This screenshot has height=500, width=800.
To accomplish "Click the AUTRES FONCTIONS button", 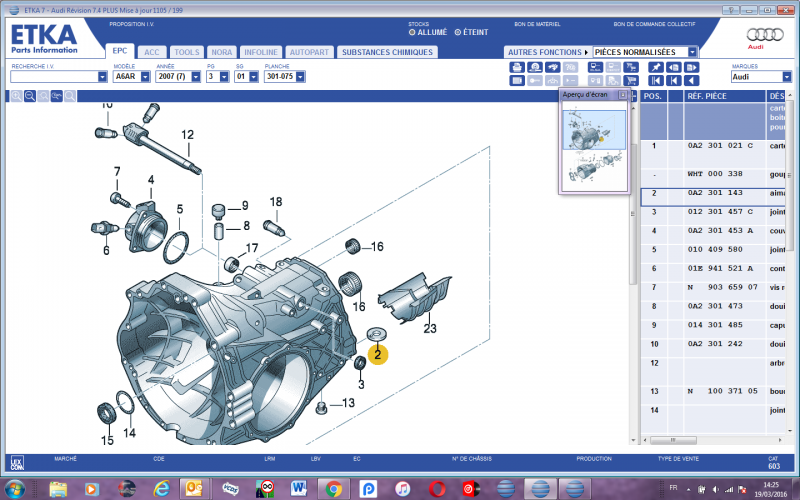I will pyautogui.click(x=546, y=51).
